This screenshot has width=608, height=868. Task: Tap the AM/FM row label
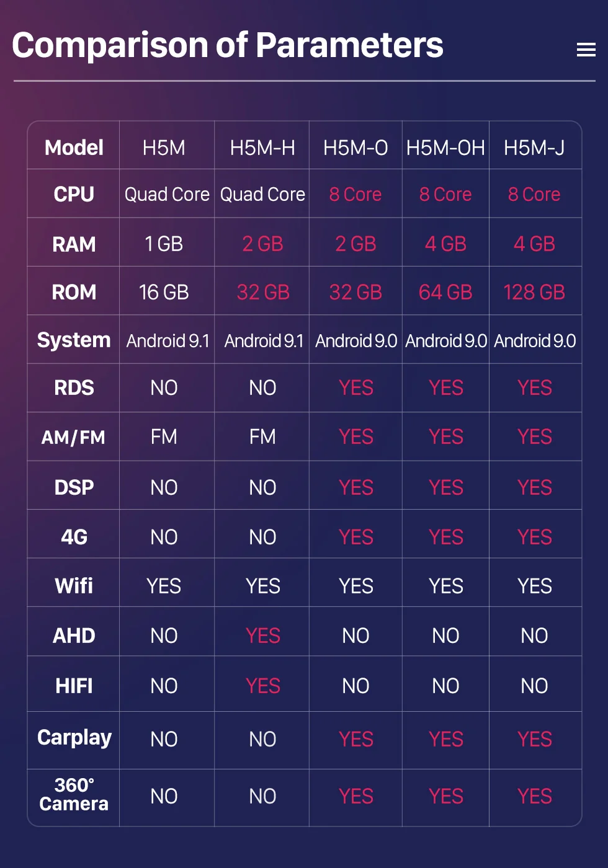click(74, 438)
